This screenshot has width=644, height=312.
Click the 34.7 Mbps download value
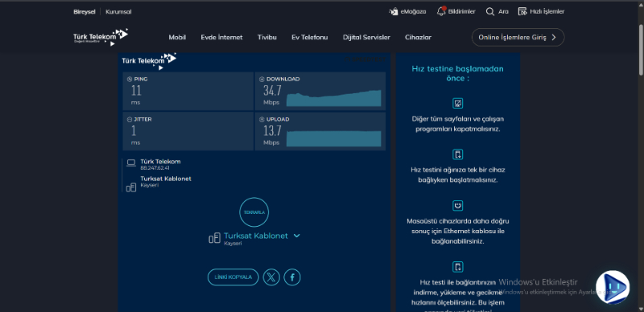coord(272,91)
